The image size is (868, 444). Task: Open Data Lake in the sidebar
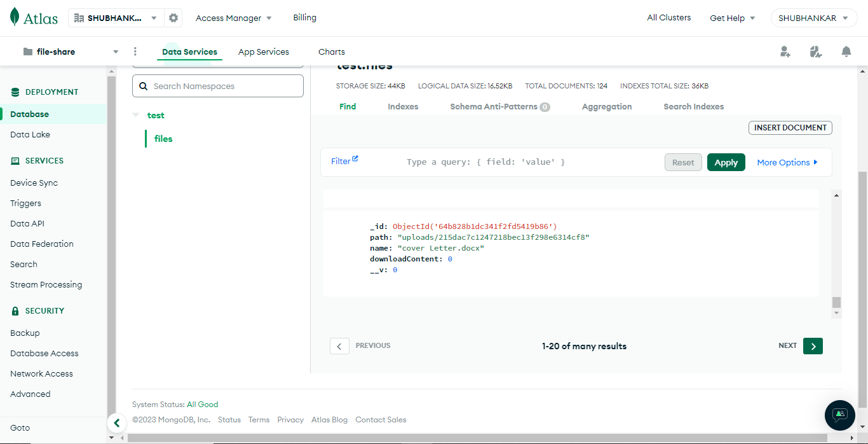tap(30, 135)
